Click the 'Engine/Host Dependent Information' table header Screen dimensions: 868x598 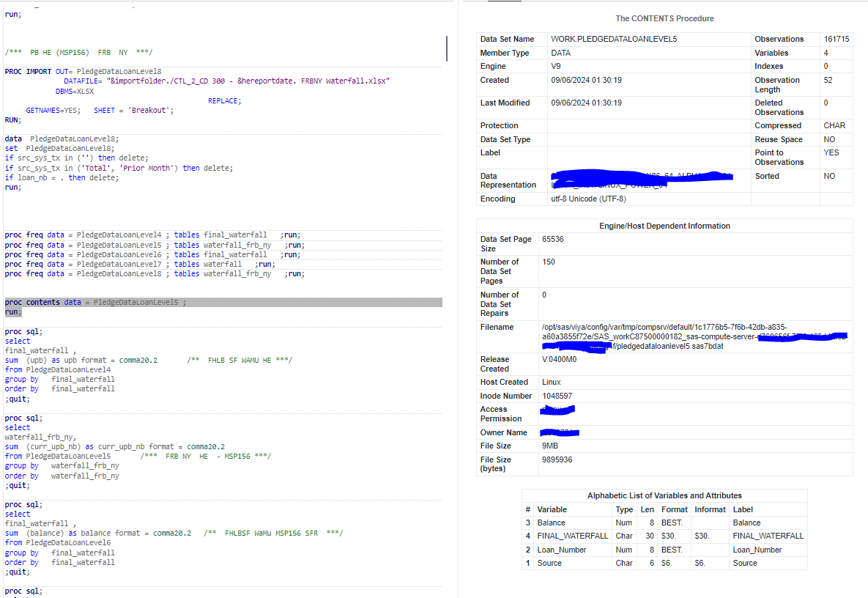tap(664, 226)
